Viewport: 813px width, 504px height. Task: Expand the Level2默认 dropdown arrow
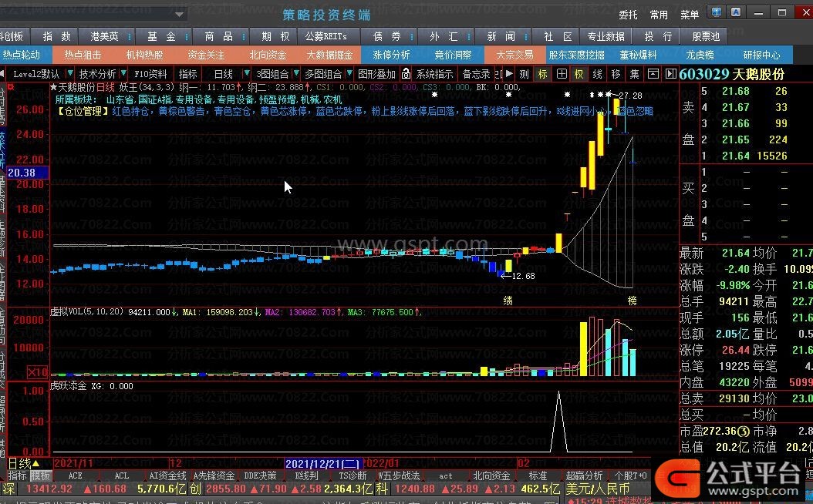coord(69,73)
